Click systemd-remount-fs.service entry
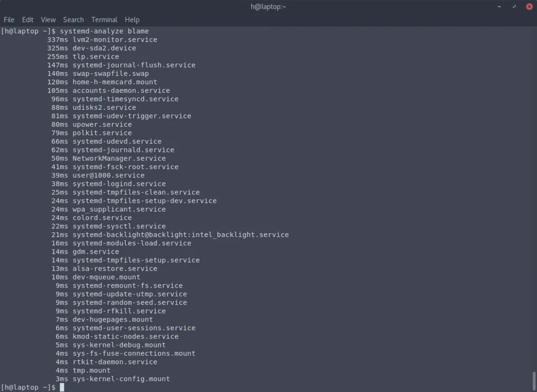The width and height of the screenshot is (537, 392). 119,286
